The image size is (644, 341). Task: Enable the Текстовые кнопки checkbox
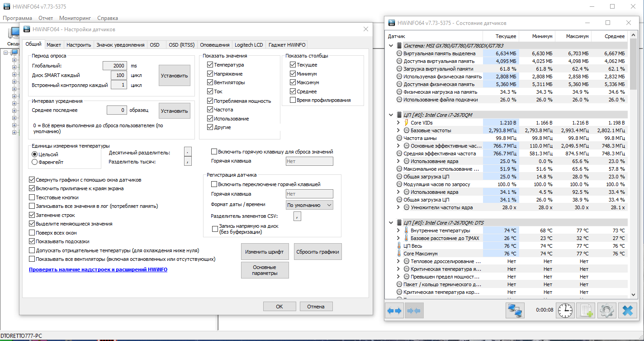click(x=32, y=197)
